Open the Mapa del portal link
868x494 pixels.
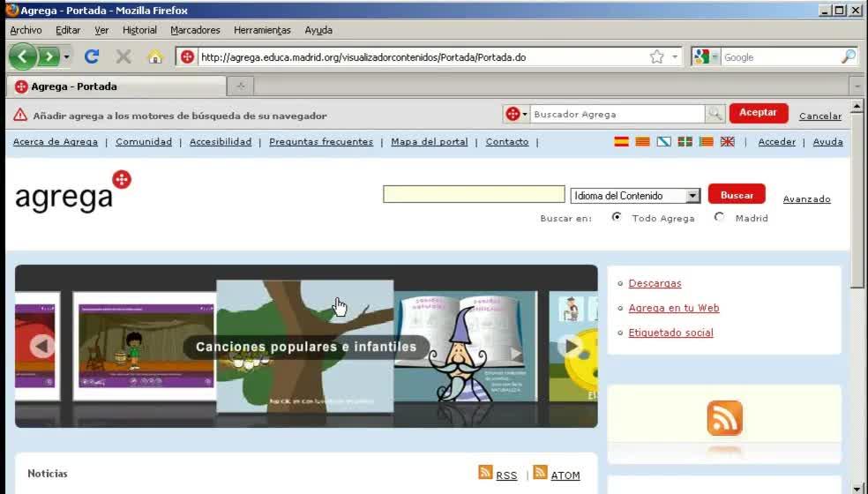pyautogui.click(x=429, y=142)
